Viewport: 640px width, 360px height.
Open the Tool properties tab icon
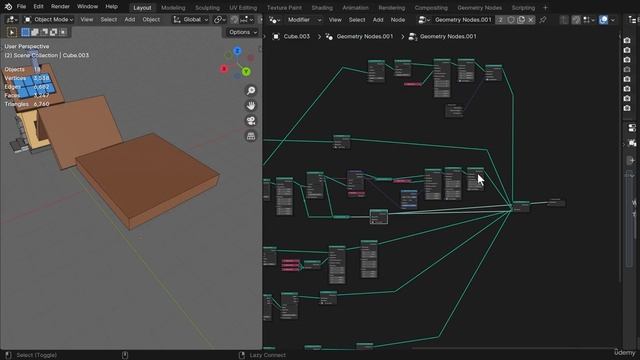point(632,128)
